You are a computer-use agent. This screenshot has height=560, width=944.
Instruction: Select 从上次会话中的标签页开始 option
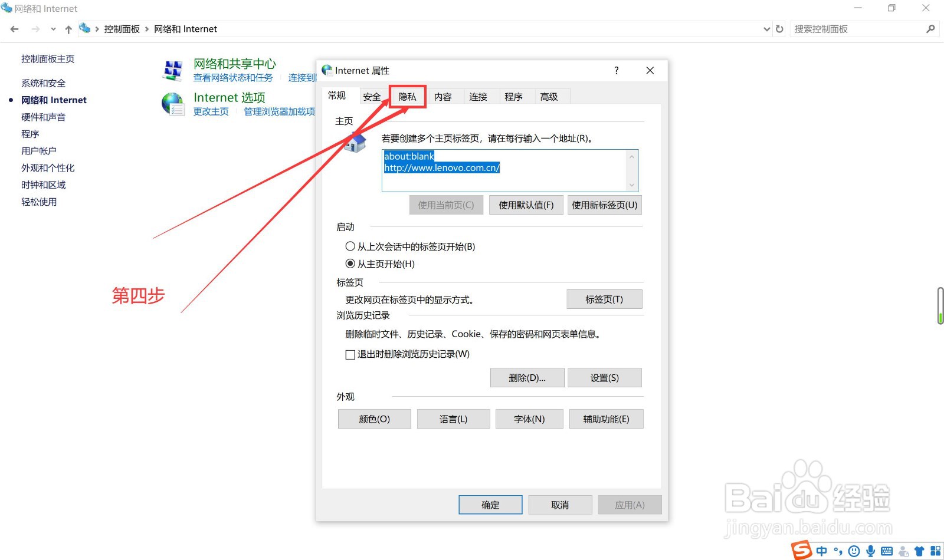pyautogui.click(x=350, y=246)
